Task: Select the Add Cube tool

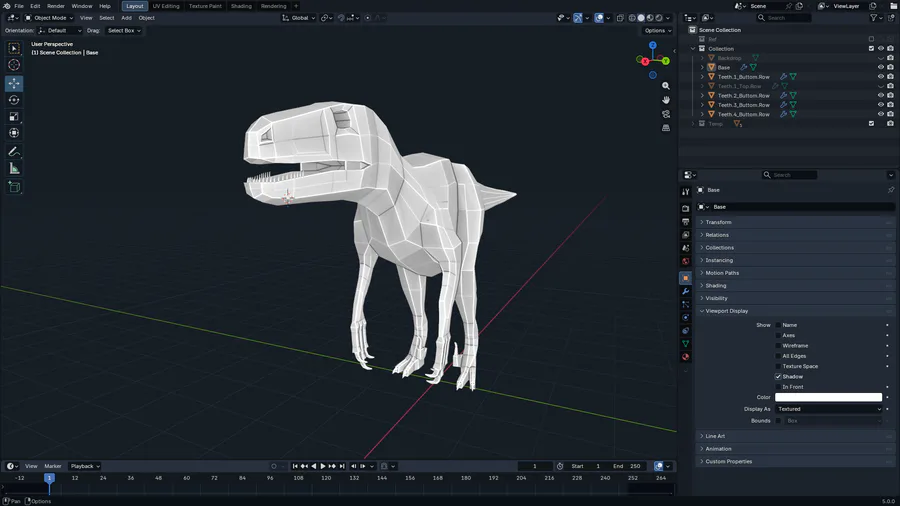Action: (x=14, y=187)
